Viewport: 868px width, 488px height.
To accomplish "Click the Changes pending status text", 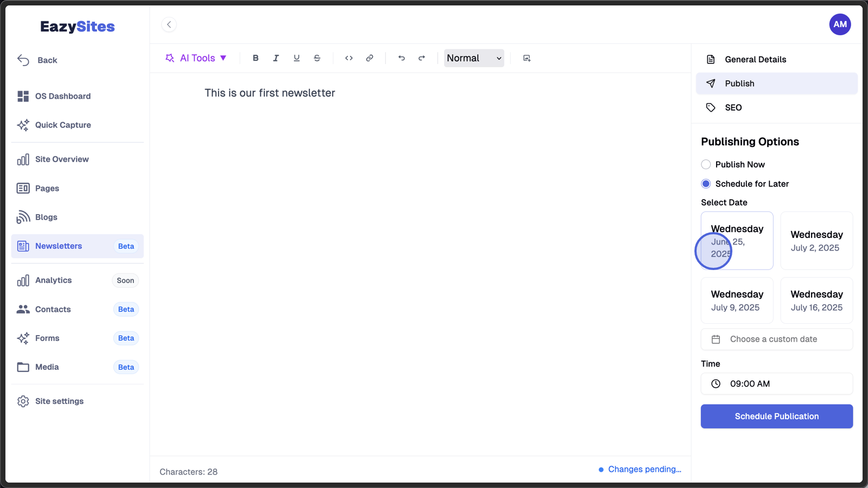I will click(x=644, y=470).
